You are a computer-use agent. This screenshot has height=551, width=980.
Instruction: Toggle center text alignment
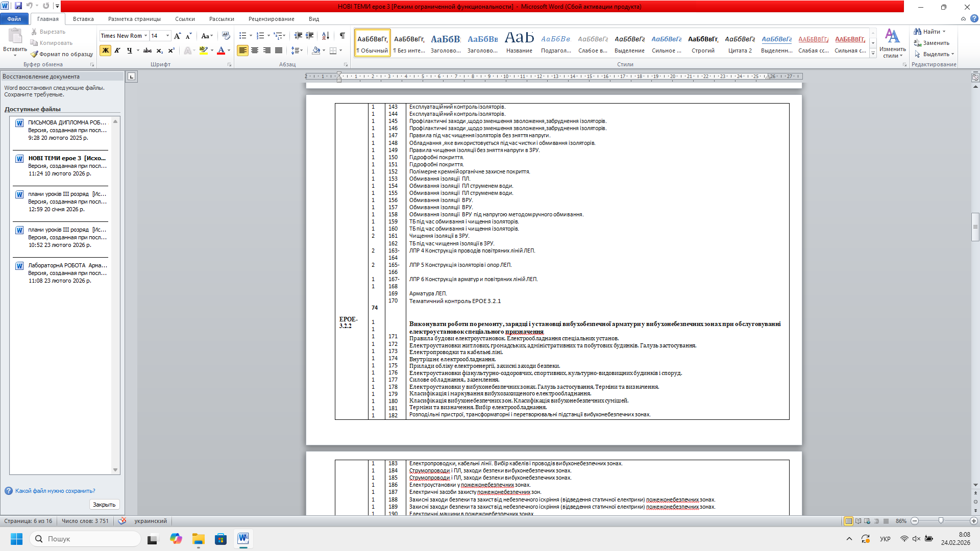tap(255, 51)
